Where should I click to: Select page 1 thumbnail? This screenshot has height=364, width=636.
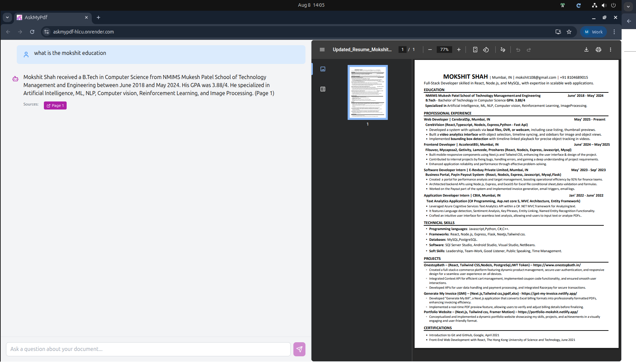pos(368,92)
